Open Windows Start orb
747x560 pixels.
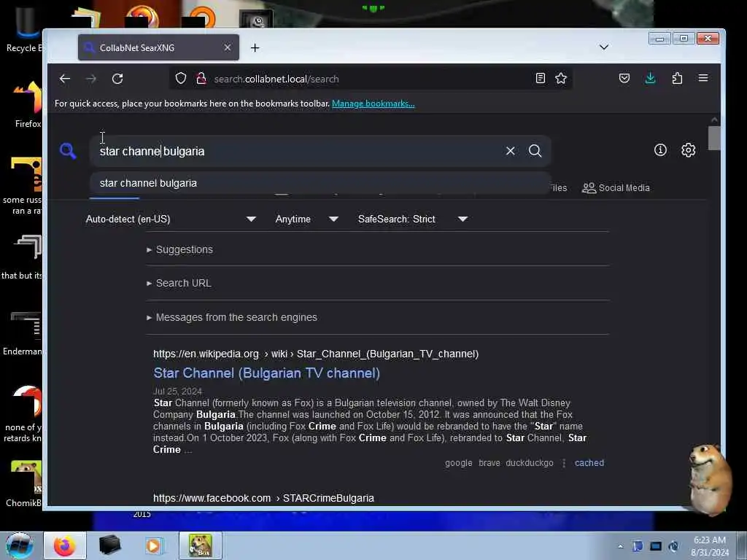pyautogui.click(x=20, y=545)
